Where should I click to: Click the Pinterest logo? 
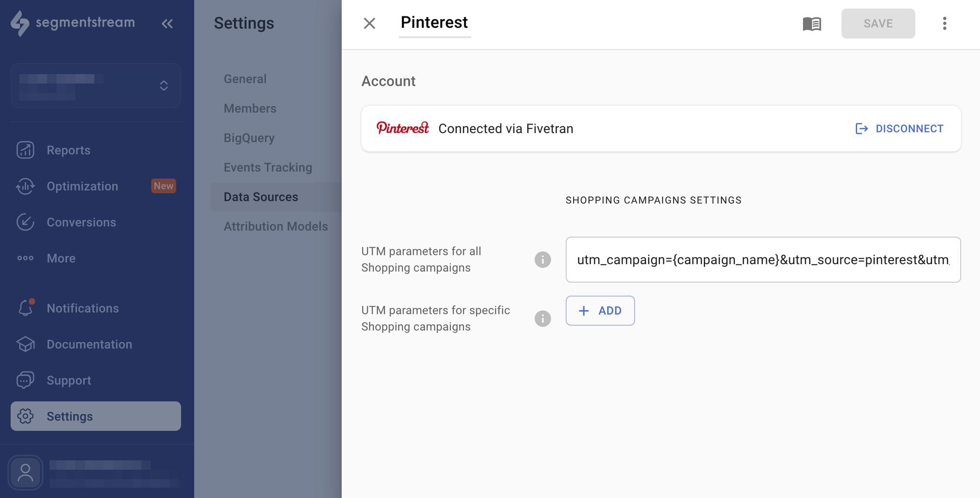pos(402,128)
